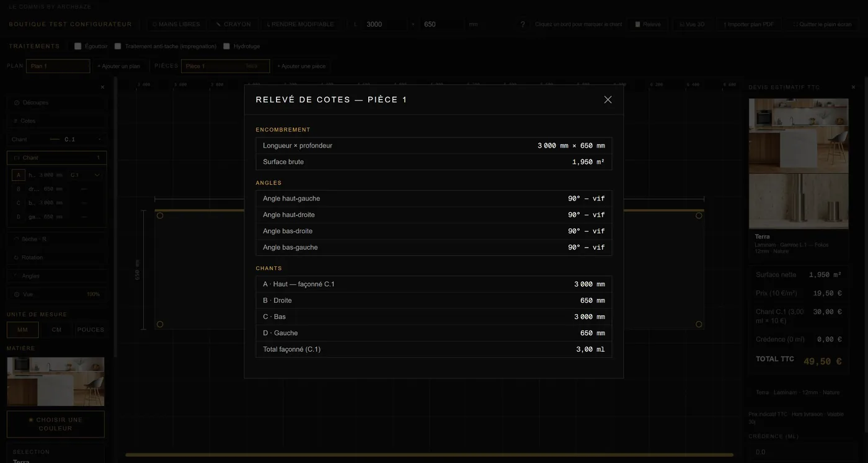Set measurement unit to MM
Screen dimensions: 868x463
point(23,330)
